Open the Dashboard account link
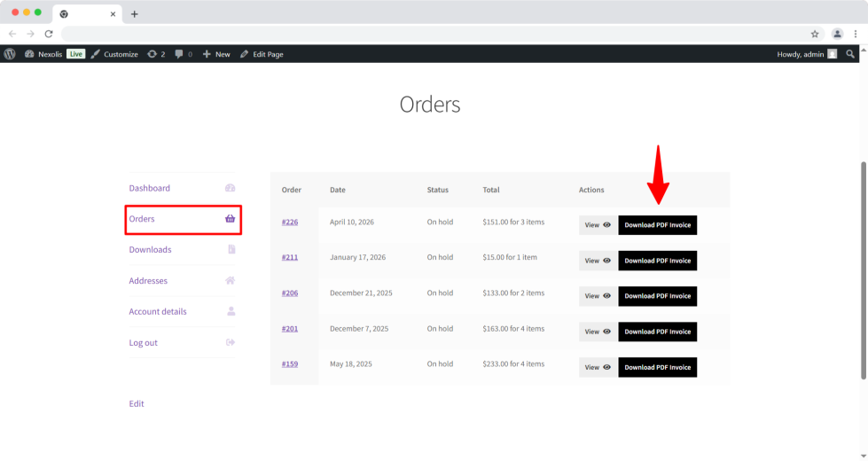The height and width of the screenshot is (461, 868). click(150, 188)
